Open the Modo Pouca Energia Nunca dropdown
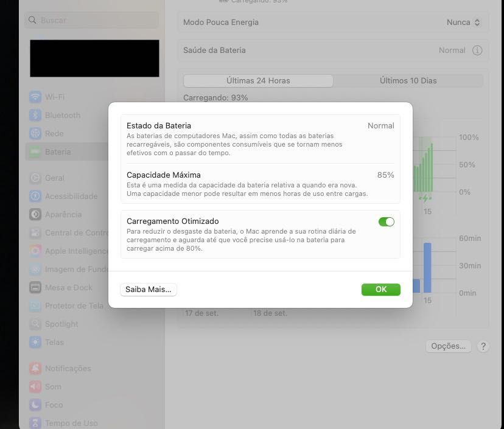 [x=463, y=23]
